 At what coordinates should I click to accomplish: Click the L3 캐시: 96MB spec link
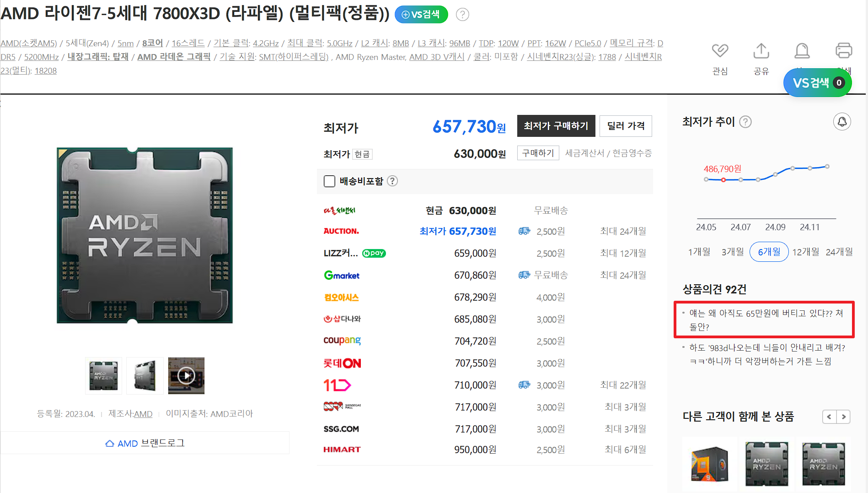coord(444,43)
